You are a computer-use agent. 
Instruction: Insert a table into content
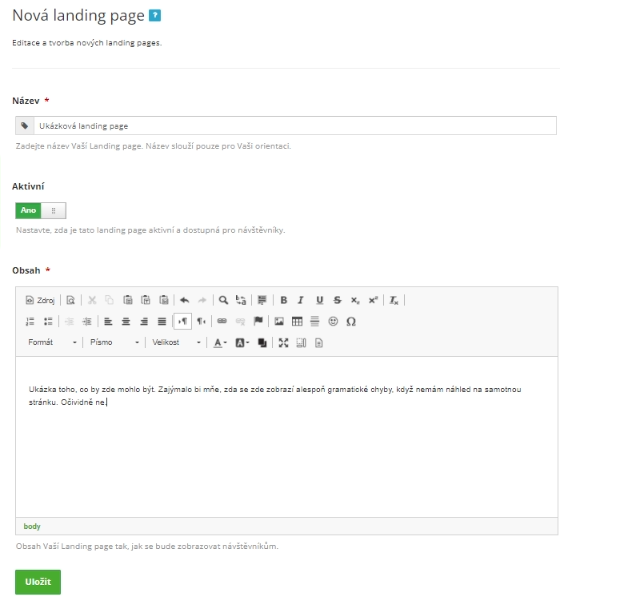297,321
